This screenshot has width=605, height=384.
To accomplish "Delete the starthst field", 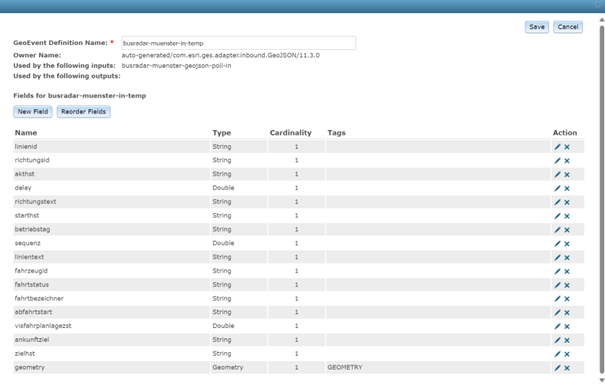I will coord(567,216).
